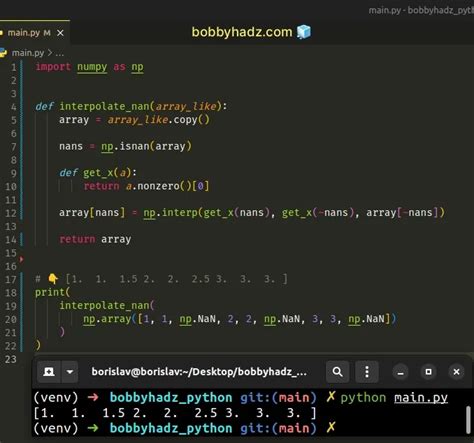
Task: Click line number 23 in the gutter
Action: (x=11, y=359)
